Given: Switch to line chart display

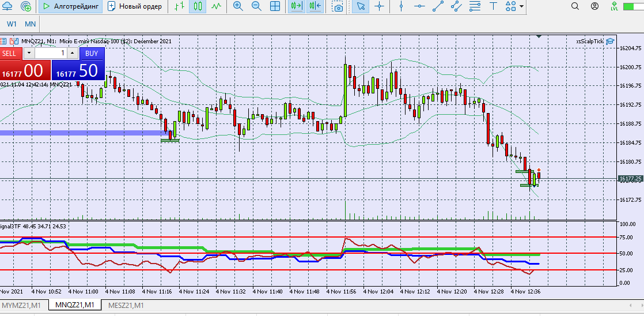Looking at the screenshot, I should click(x=217, y=6).
